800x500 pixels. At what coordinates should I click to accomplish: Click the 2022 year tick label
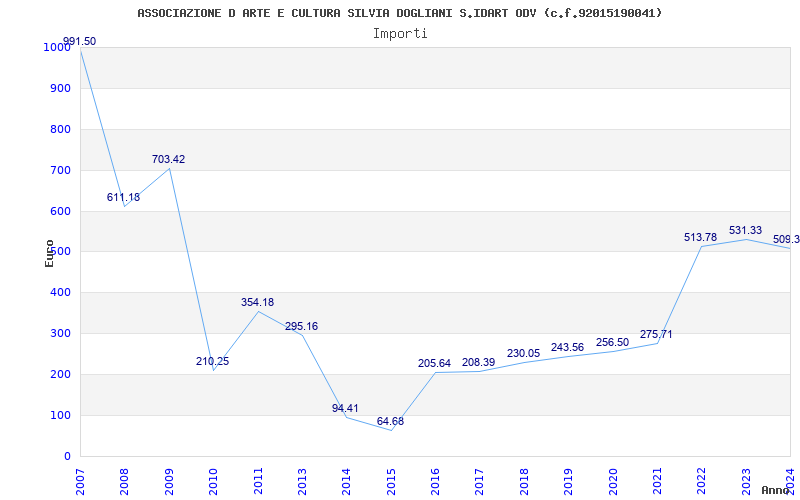click(702, 481)
